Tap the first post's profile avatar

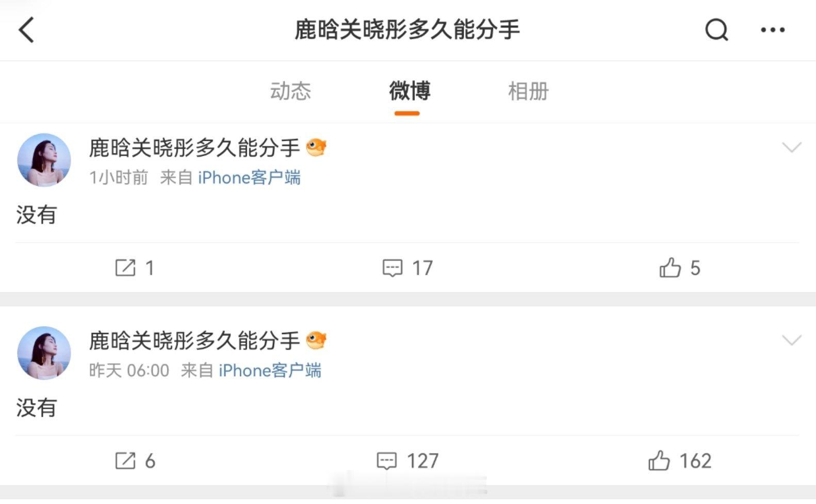(x=44, y=160)
